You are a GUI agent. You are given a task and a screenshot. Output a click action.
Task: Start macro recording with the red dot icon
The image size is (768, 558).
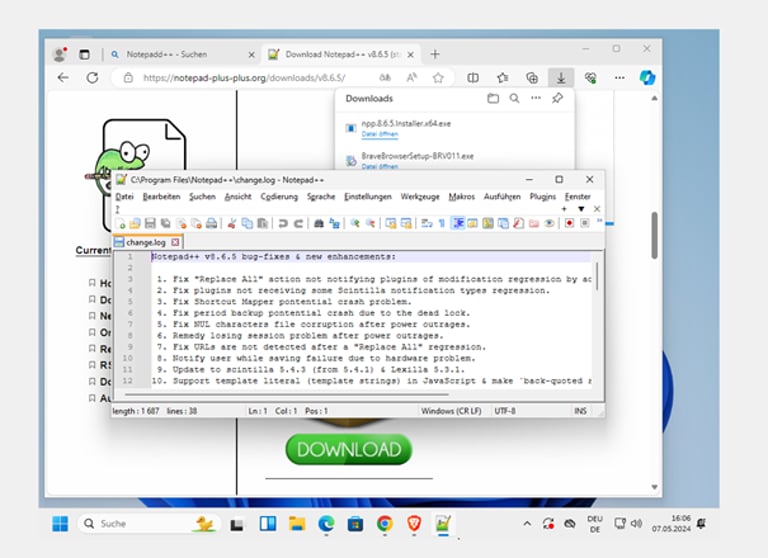(569, 223)
